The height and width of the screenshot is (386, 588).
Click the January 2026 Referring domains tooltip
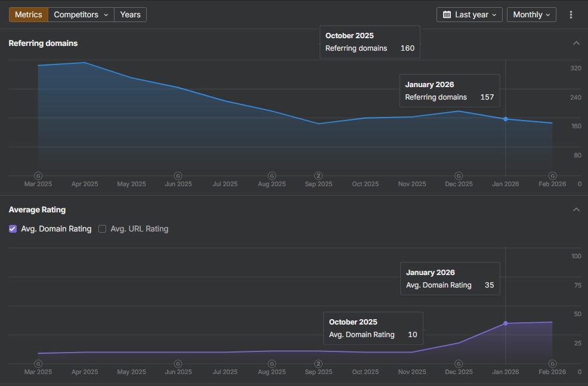pos(450,91)
